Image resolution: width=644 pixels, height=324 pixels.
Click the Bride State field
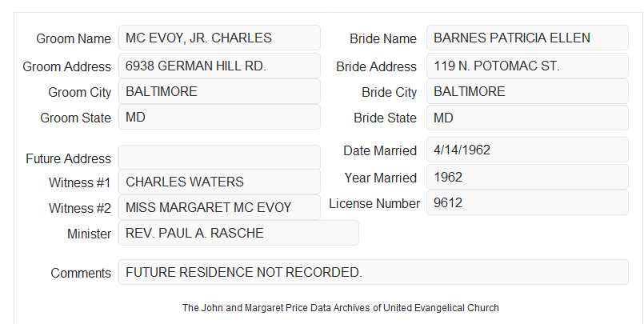[x=527, y=118]
